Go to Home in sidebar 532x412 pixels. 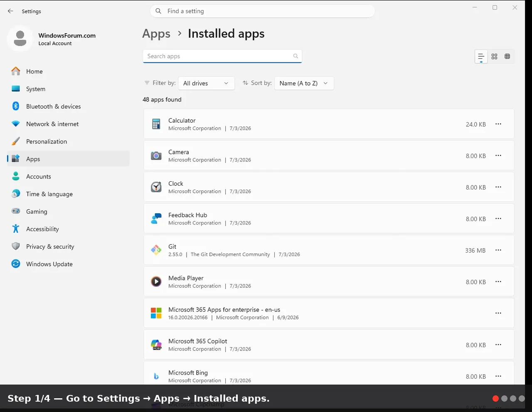tap(68, 72)
